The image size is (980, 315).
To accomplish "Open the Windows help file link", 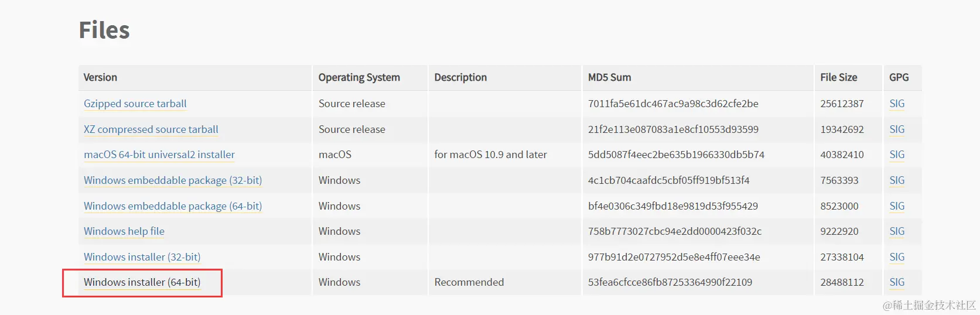I will [x=124, y=231].
